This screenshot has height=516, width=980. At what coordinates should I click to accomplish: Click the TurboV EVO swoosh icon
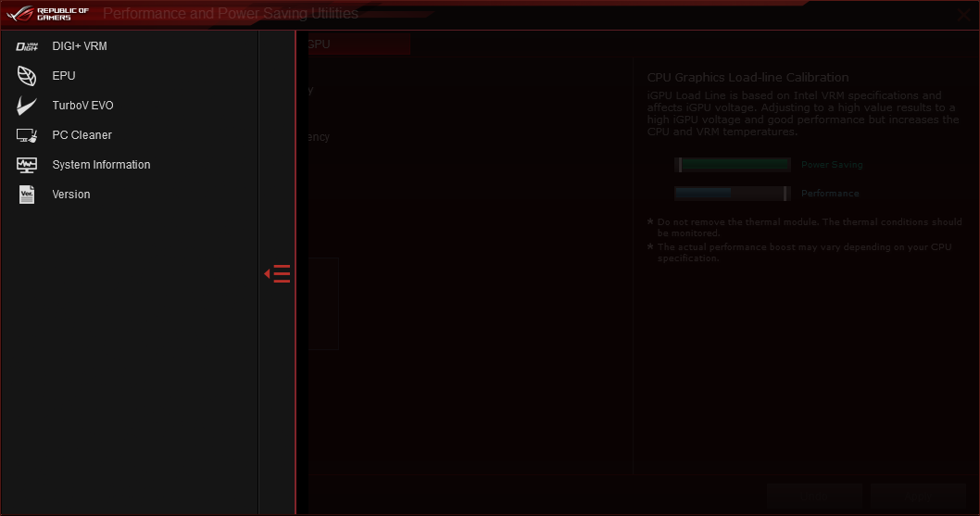click(x=27, y=105)
